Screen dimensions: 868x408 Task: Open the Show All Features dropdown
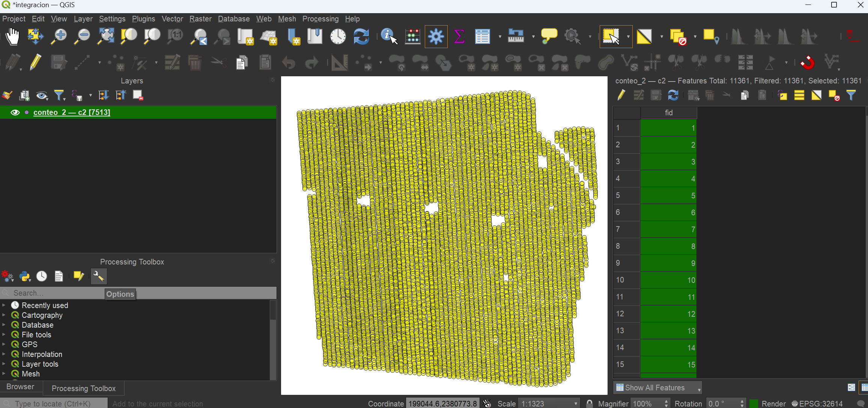[699, 387]
